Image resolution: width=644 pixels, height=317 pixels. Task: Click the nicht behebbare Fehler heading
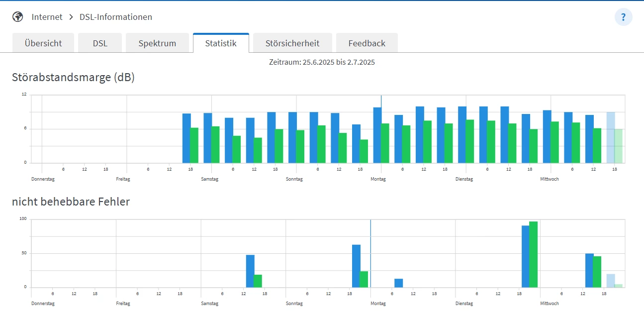point(71,202)
